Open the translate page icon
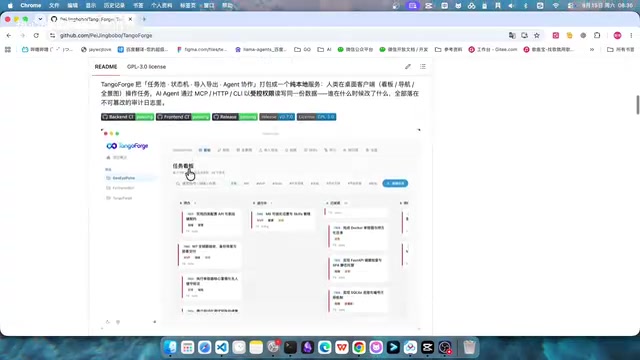The image size is (640, 360). pos(512,36)
